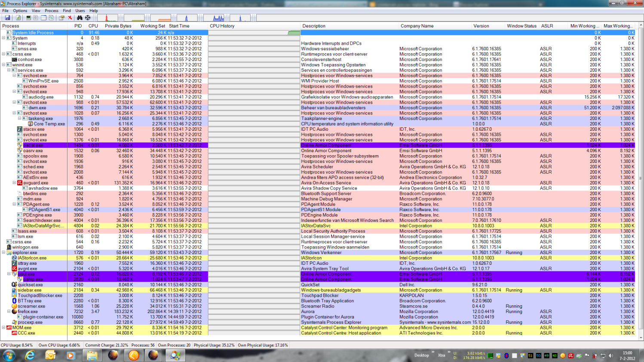This screenshot has width=644, height=362.
Task: Collapse the explorer.exe tree node
Action: (x=3, y=252)
